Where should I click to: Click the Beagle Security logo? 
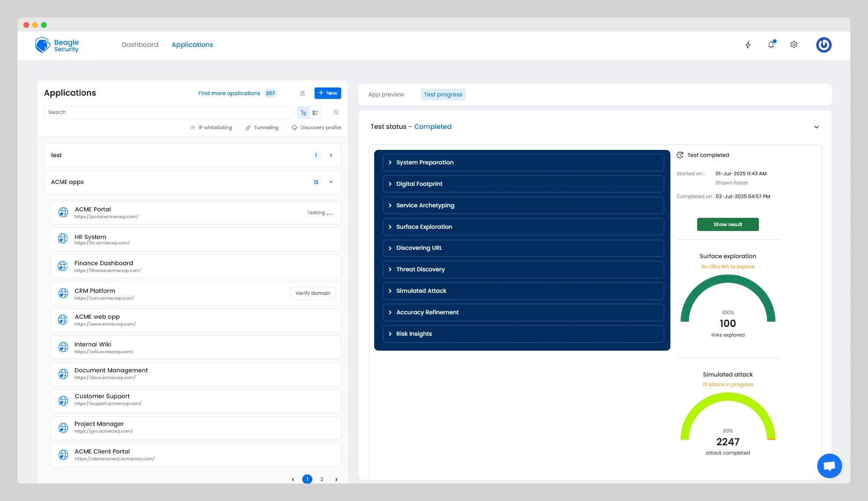point(57,45)
